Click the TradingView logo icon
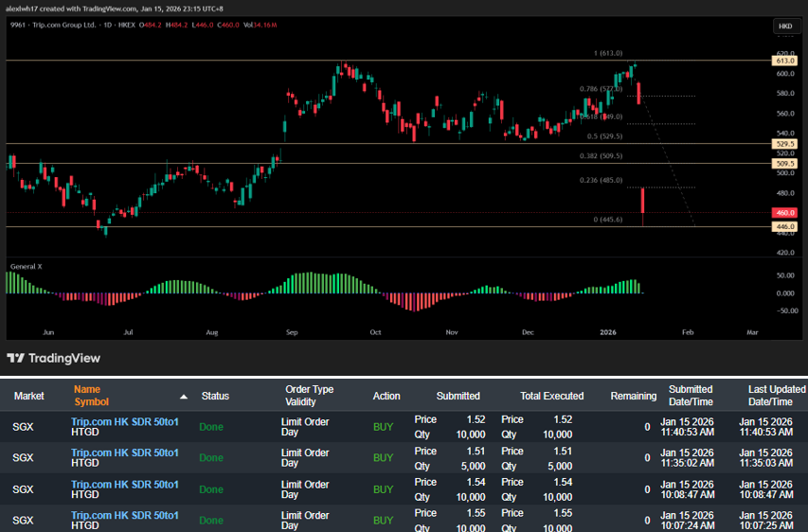The width and height of the screenshot is (808, 532). [16, 358]
